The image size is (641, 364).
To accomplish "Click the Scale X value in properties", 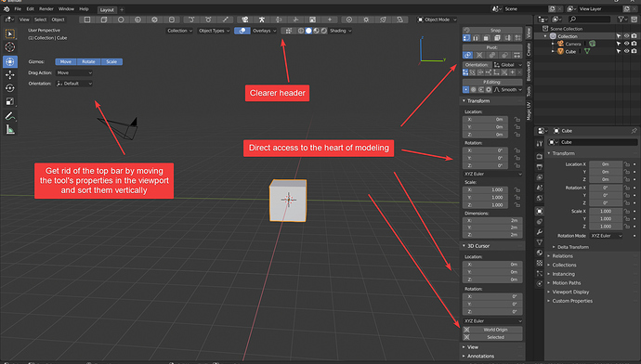I will pos(606,211).
